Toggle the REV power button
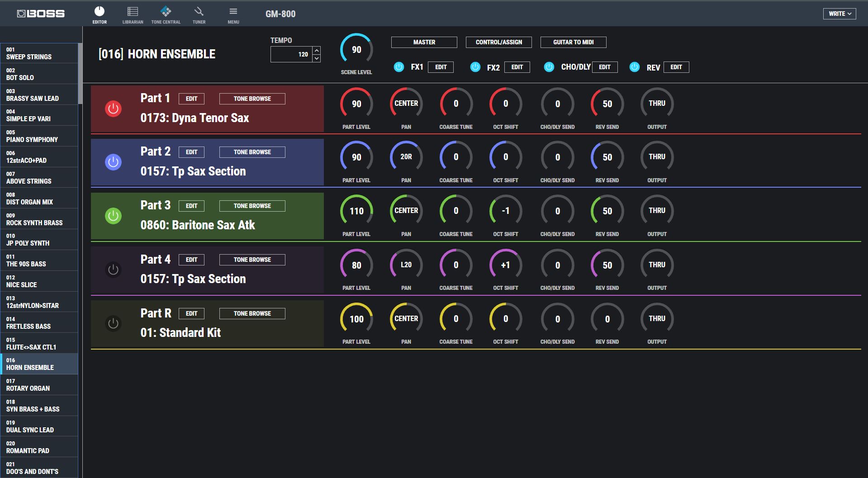The image size is (868, 478). (x=634, y=67)
